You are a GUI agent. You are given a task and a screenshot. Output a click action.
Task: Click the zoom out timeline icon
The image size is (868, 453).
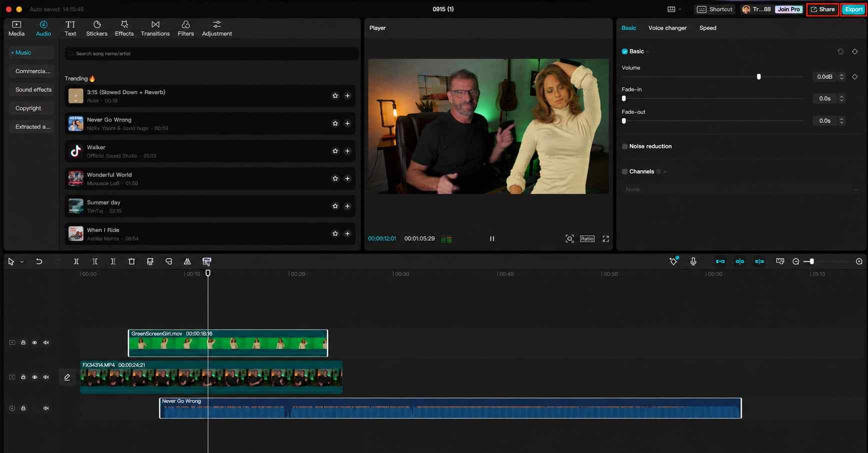(796, 261)
